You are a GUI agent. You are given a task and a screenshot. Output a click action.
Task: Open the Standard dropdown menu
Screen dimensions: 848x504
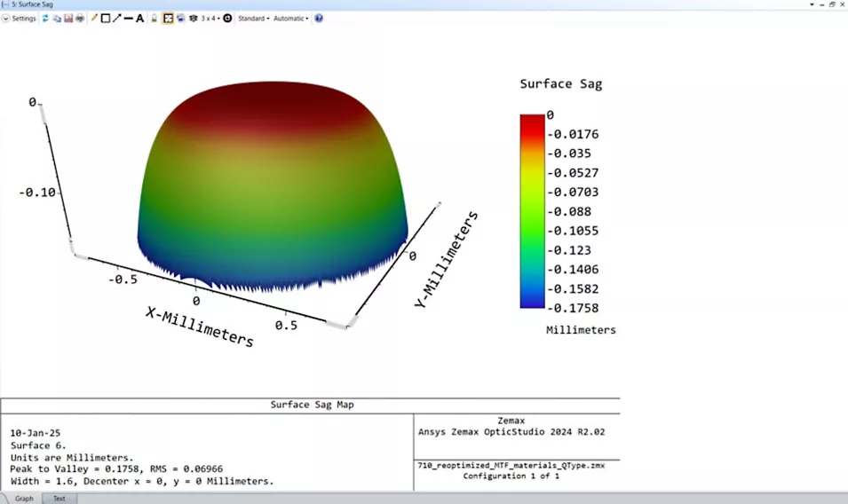[254, 19]
